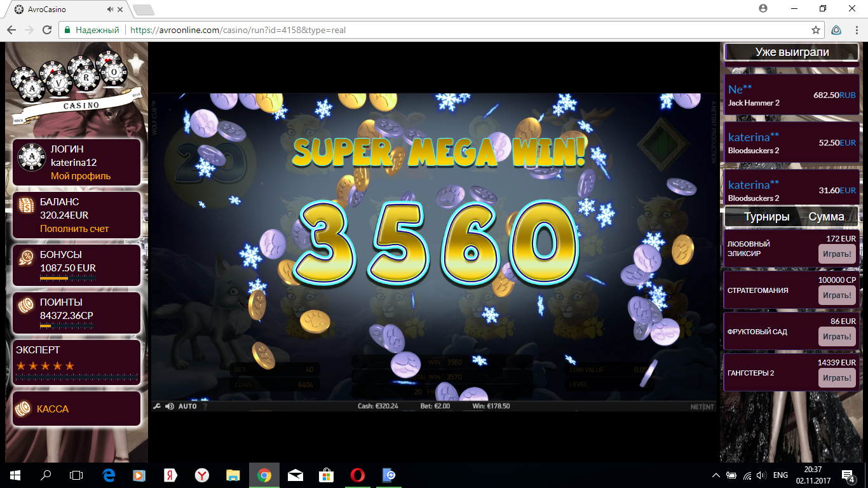Launch Yandex Browser from taskbar
Screen dimensions: 868x488
point(201,475)
